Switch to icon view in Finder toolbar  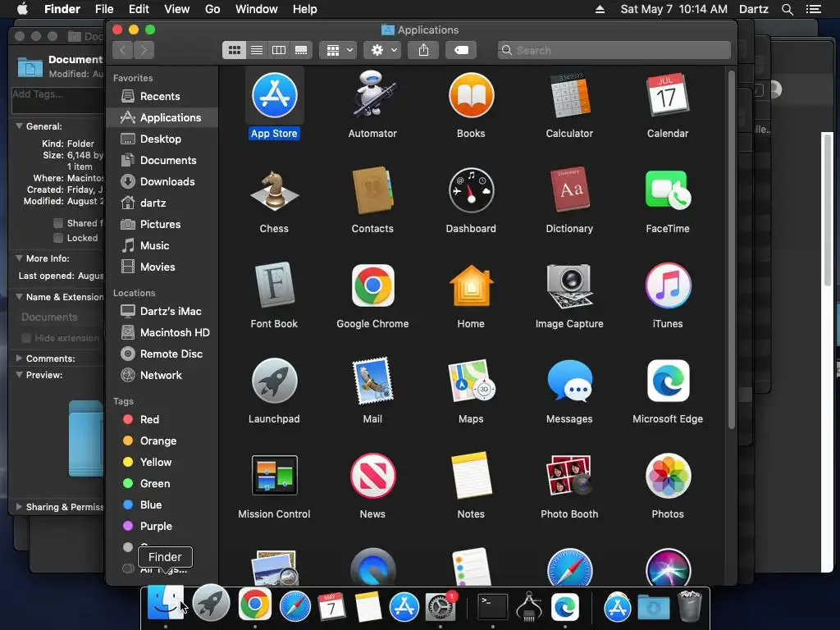[234, 50]
